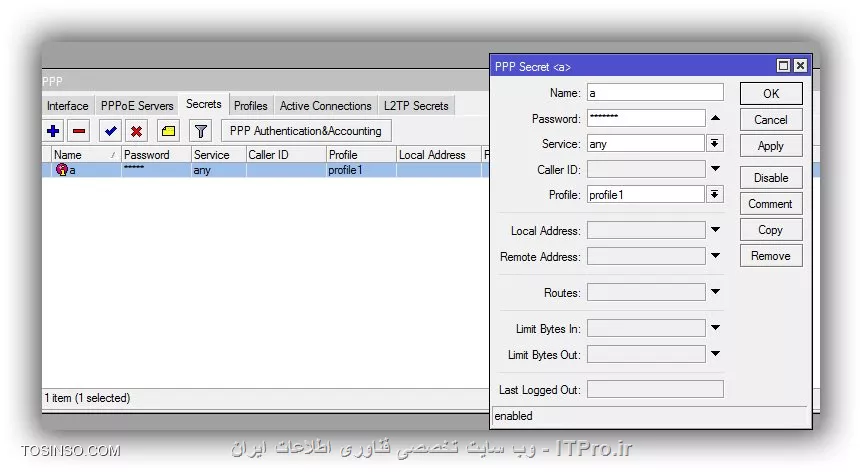The image size is (862, 472).
Task: Maximize the PPP Secret dialog
Action: (783, 66)
